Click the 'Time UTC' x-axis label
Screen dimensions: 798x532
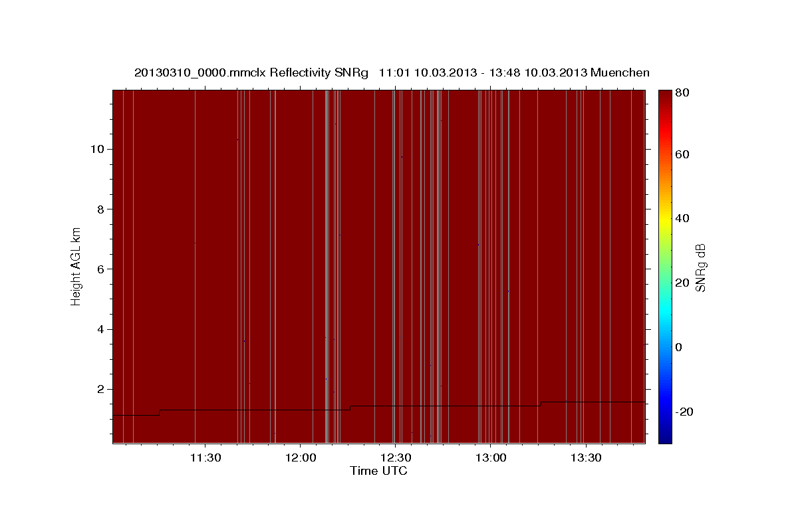378,471
